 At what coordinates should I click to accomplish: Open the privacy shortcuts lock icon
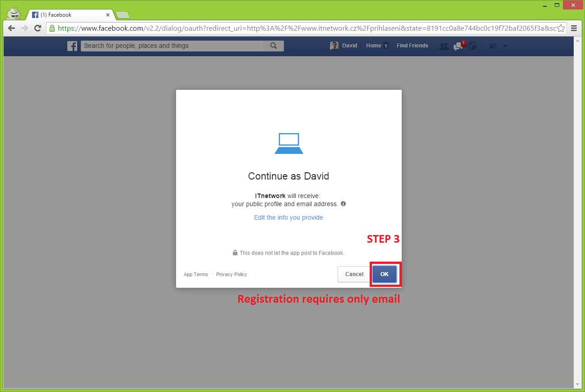coord(493,46)
